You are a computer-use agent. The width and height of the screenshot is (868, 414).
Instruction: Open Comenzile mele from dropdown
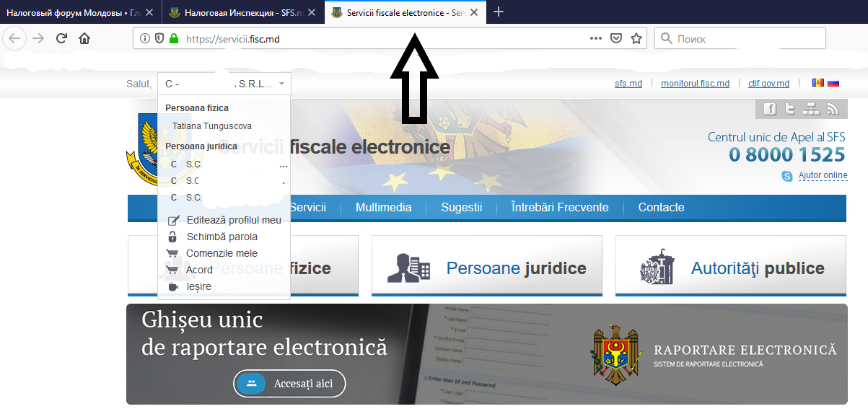222,253
